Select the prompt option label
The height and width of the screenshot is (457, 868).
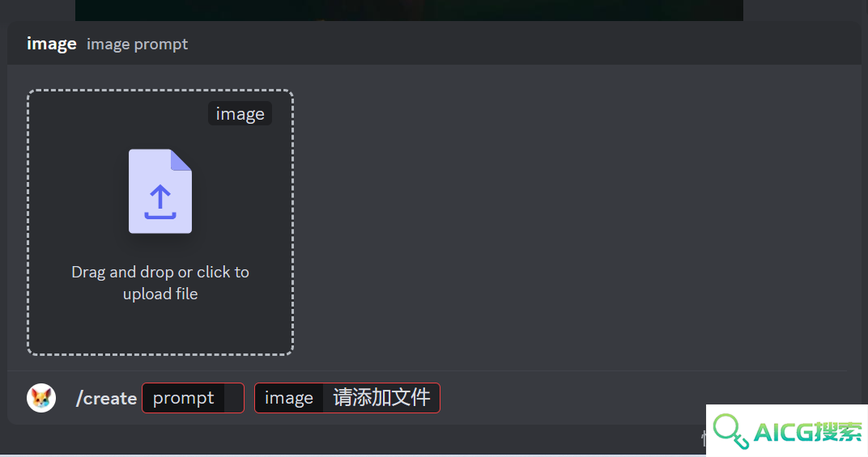pos(183,398)
